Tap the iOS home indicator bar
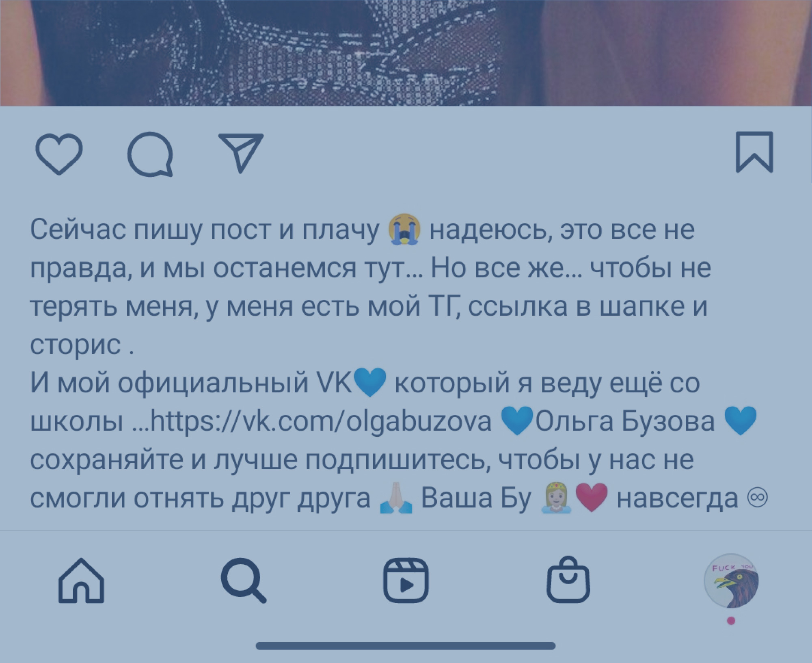Screen dimensions: 812x663 [406, 646]
